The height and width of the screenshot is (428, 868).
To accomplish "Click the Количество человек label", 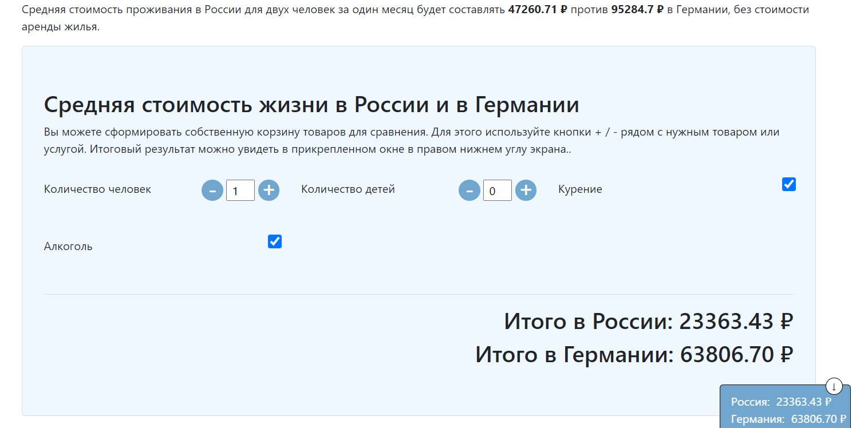I will tap(97, 189).
